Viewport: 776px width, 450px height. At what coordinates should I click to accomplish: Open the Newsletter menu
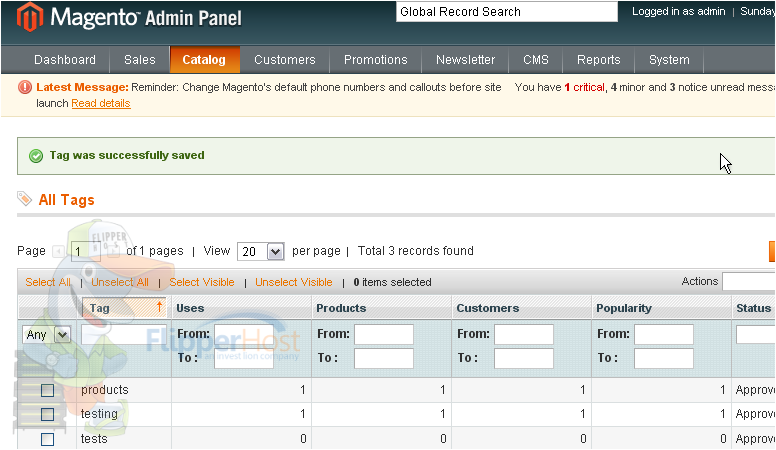(x=465, y=60)
